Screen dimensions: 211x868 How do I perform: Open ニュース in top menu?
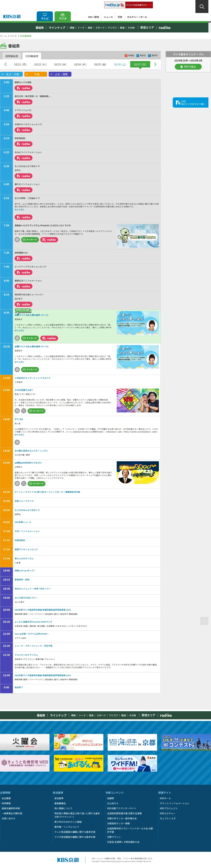pyautogui.click(x=108, y=17)
